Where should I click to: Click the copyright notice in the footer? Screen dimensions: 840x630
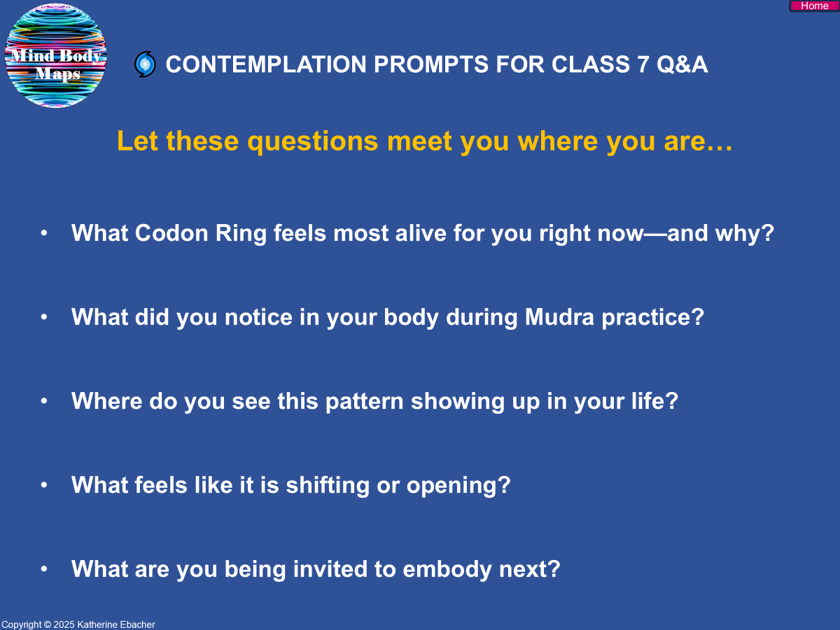[x=78, y=624]
